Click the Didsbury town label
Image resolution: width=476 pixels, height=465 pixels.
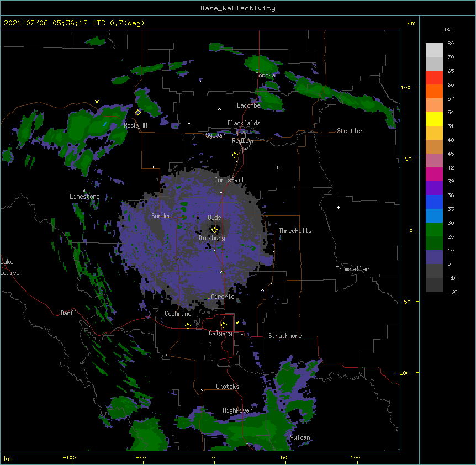coord(212,238)
